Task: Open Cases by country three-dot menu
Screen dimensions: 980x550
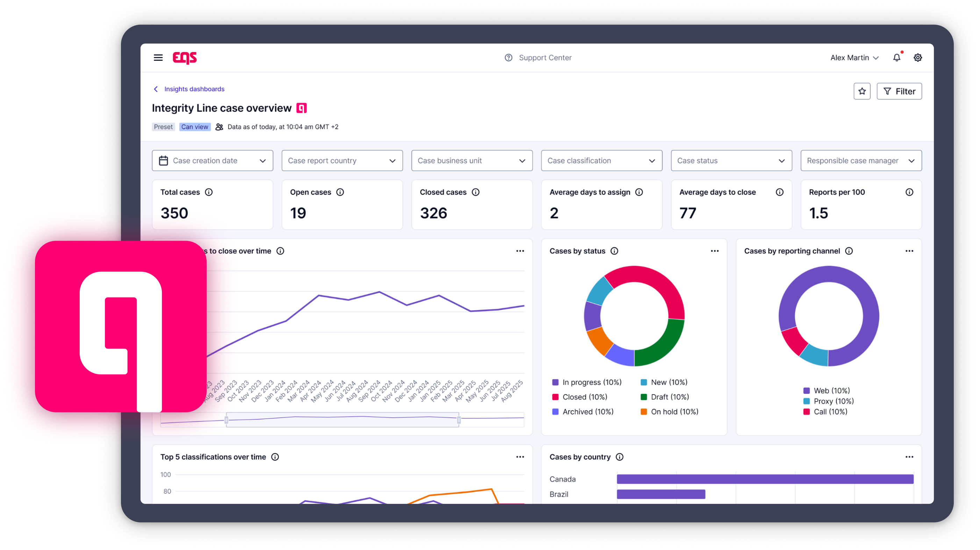Action: coord(909,457)
